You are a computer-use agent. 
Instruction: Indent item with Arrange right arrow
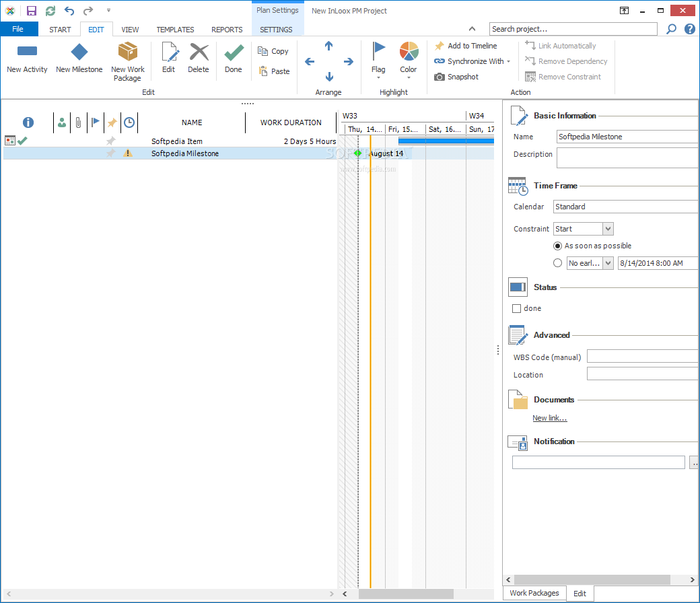coord(349,62)
